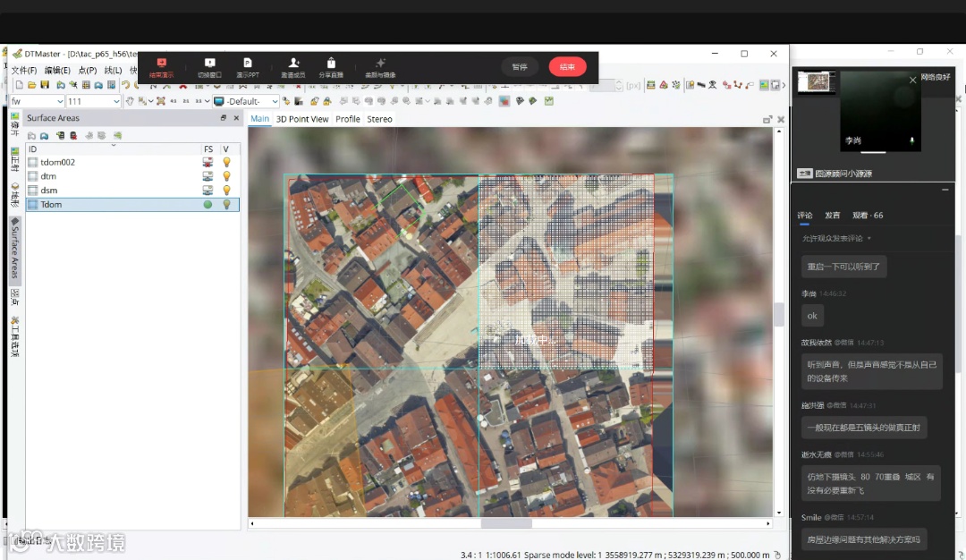966x560 pixels.
Task: Switch to the 3D Point View tab
Action: (x=301, y=119)
